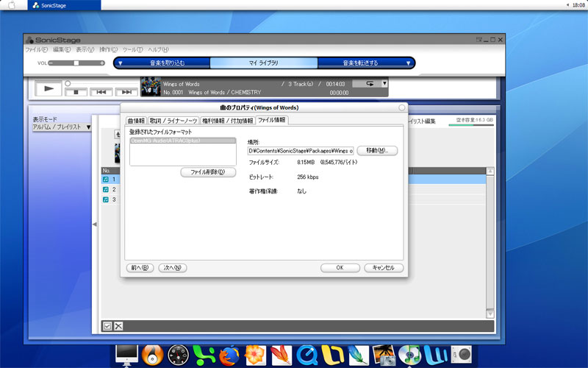This screenshot has height=368, width=588.
Task: Open the monitor icon in the dock
Action: (x=126, y=355)
